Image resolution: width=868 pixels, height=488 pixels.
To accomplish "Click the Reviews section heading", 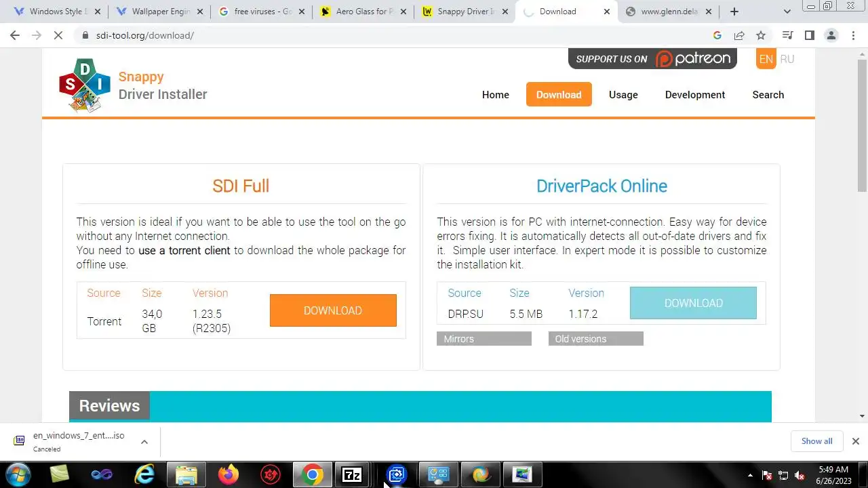I will click(109, 406).
